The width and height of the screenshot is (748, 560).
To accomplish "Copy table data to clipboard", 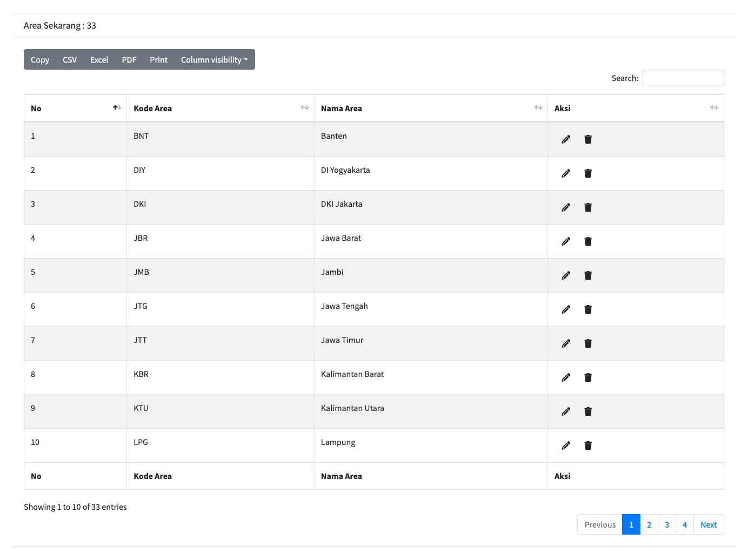I will (40, 59).
